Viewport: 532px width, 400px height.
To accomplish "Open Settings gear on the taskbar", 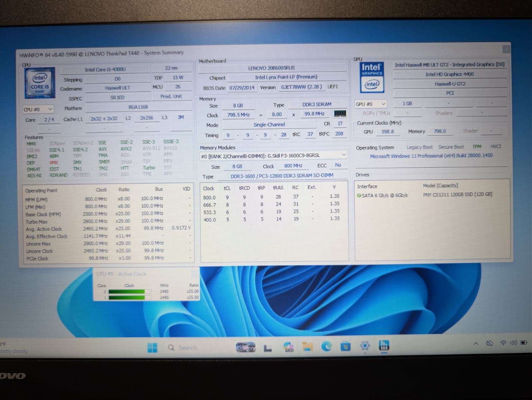I will (x=365, y=346).
